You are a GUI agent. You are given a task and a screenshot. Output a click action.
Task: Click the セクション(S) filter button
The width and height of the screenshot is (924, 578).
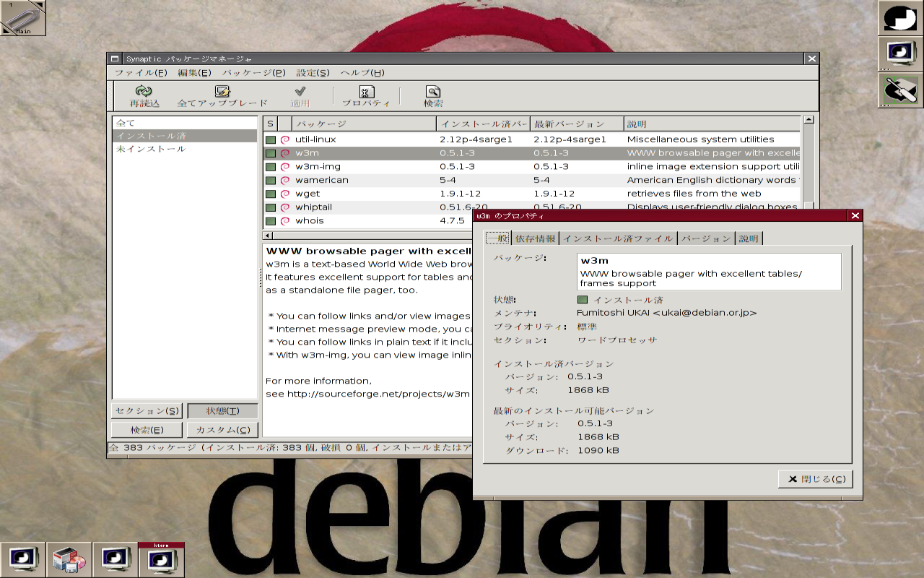click(x=147, y=411)
